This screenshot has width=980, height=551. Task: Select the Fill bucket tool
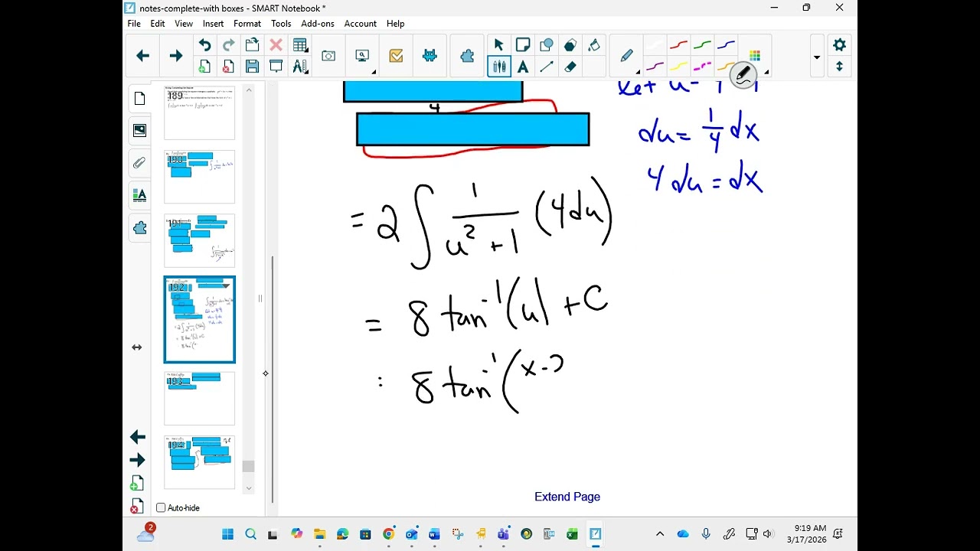pyautogui.click(x=594, y=45)
